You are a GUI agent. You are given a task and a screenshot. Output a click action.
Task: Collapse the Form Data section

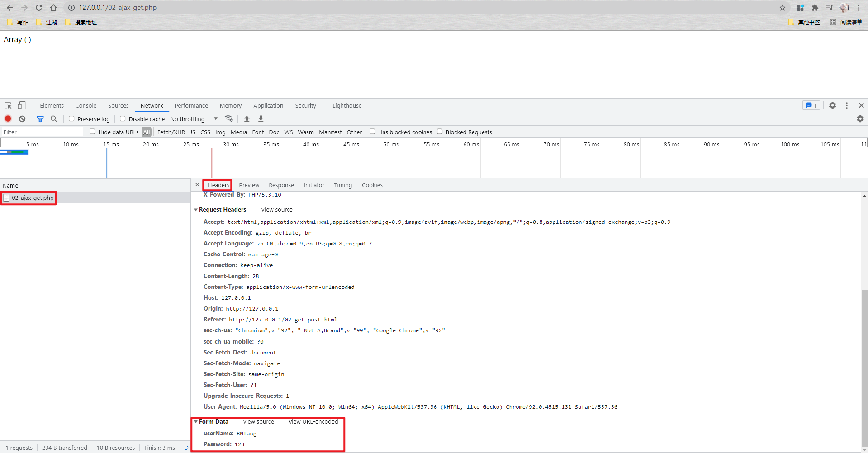(196, 422)
